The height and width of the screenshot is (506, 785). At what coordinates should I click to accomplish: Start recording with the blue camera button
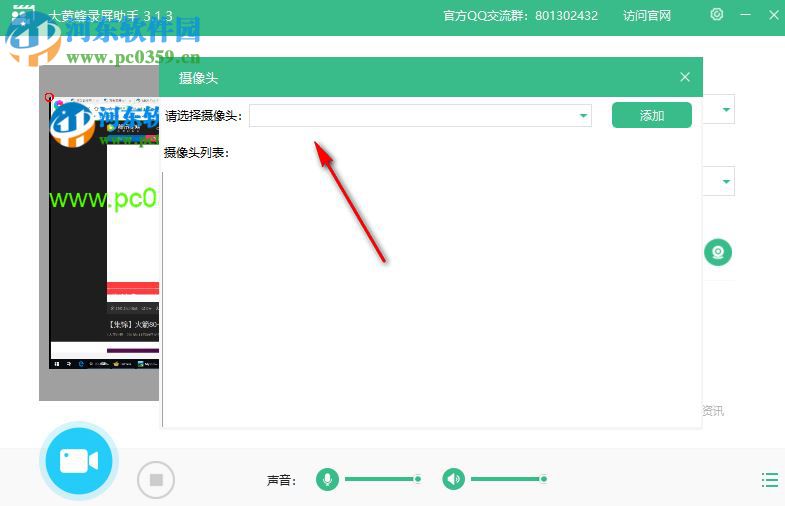79,460
